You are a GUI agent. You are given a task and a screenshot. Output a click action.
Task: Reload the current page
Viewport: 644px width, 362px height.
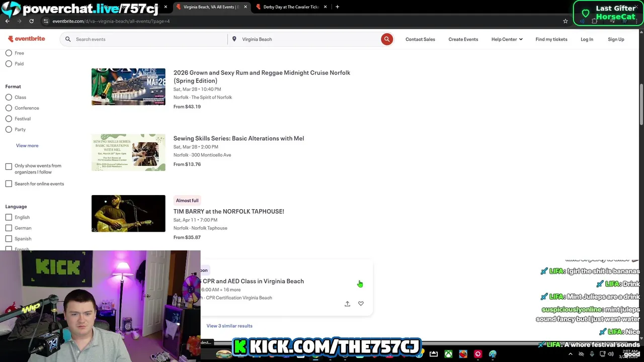pos(31,21)
